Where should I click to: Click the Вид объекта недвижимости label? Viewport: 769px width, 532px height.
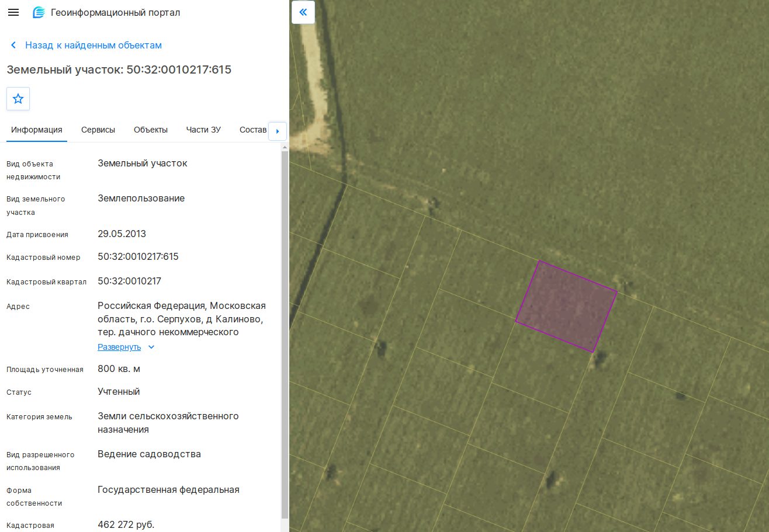click(33, 170)
